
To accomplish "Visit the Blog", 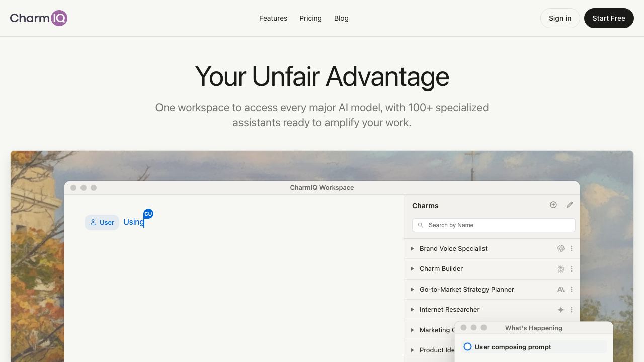I will [x=341, y=18].
